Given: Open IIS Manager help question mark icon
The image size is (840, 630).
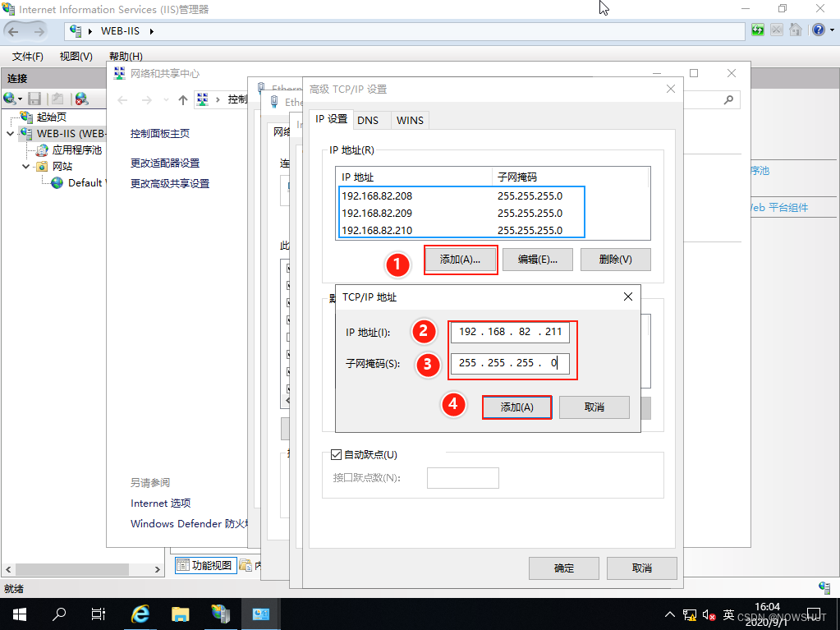Looking at the screenshot, I should point(818,30).
